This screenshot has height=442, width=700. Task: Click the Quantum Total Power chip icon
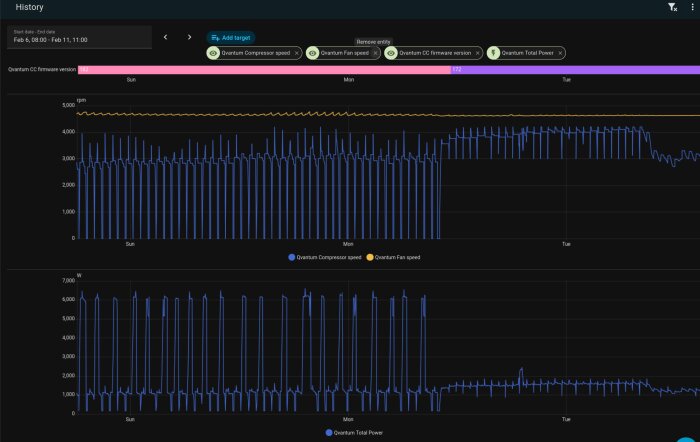pos(493,53)
